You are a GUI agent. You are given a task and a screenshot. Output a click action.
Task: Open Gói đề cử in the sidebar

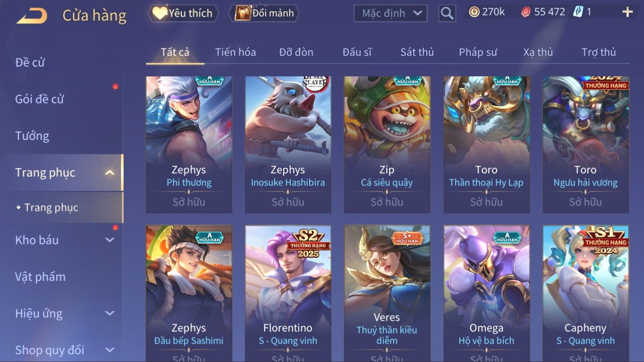39,99
